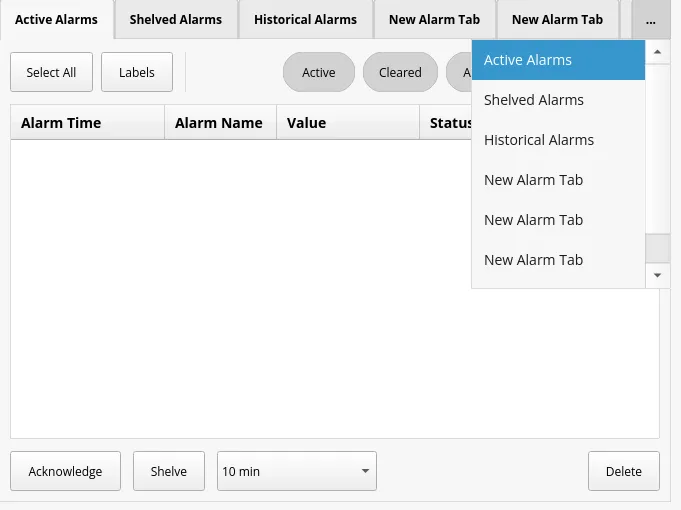Screen dimensions: 681x510
Task: Pick Historical Alarms from the dropdown list
Action: pos(558,140)
